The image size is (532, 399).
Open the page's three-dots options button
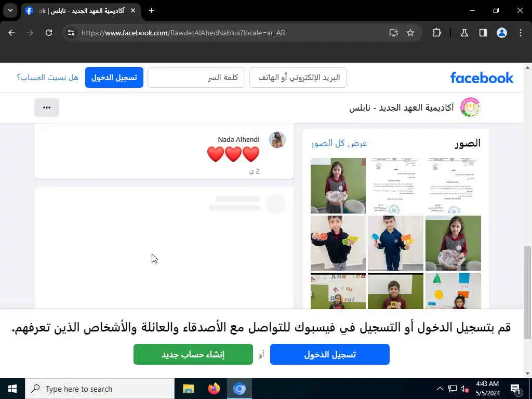pos(47,108)
